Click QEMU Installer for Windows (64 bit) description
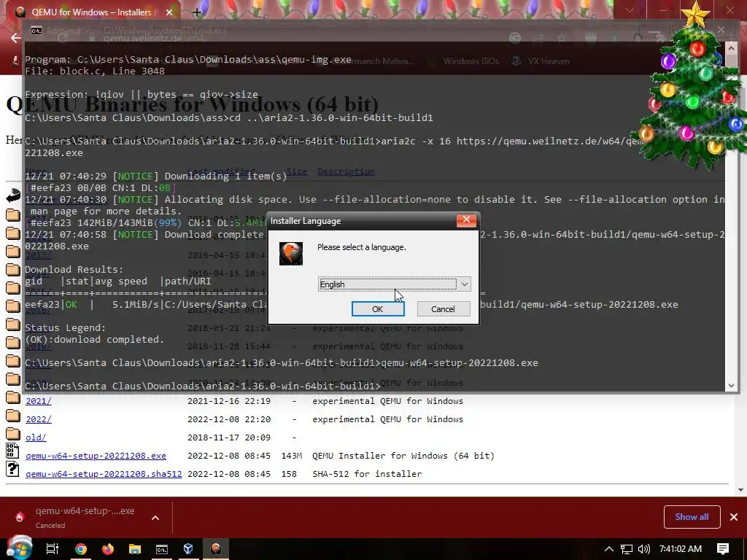 click(x=403, y=456)
